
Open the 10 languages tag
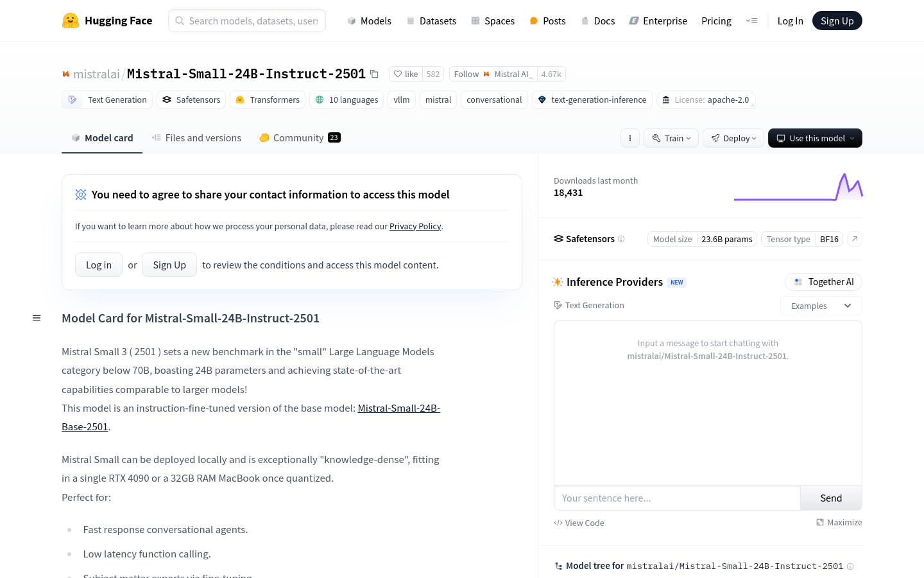(346, 100)
